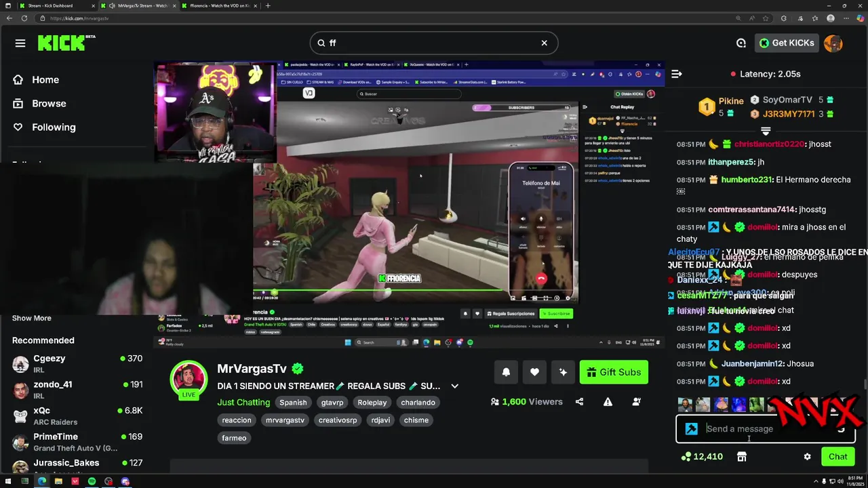Click Show More in sidebar
The width and height of the screenshot is (868, 488).
pyautogui.click(x=31, y=318)
